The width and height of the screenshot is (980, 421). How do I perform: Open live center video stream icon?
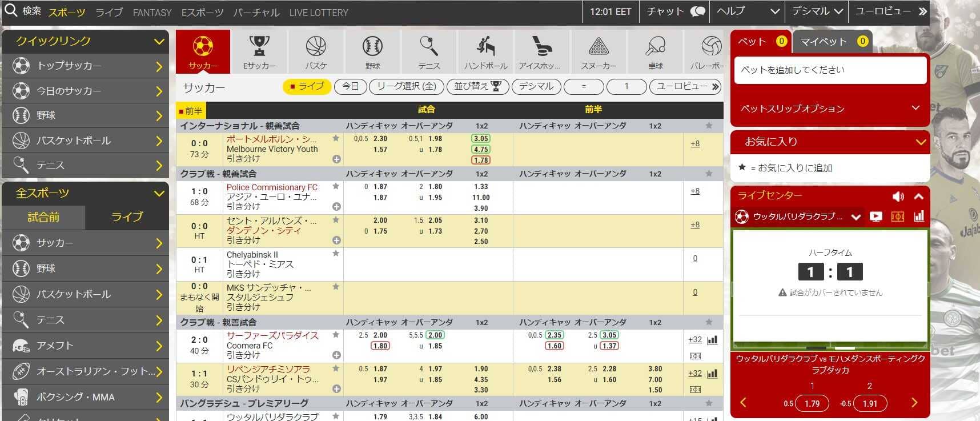[875, 216]
